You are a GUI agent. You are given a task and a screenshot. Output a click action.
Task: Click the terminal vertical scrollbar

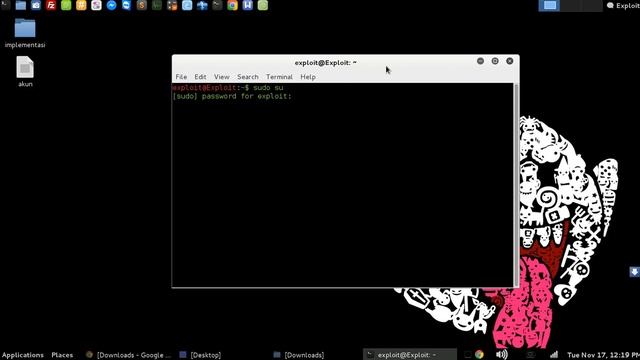[516, 185]
